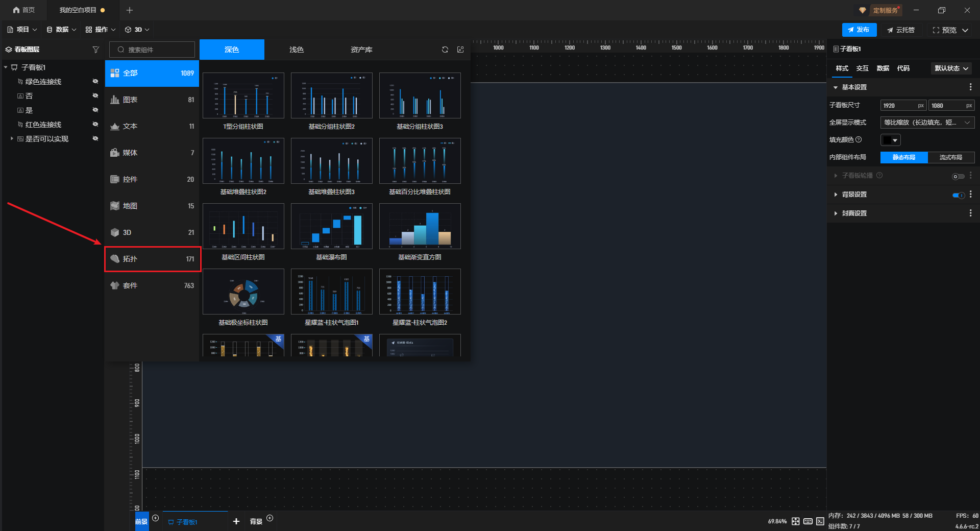The height and width of the screenshot is (531, 980).
Task: Add a new project tab
Action: pos(130,10)
